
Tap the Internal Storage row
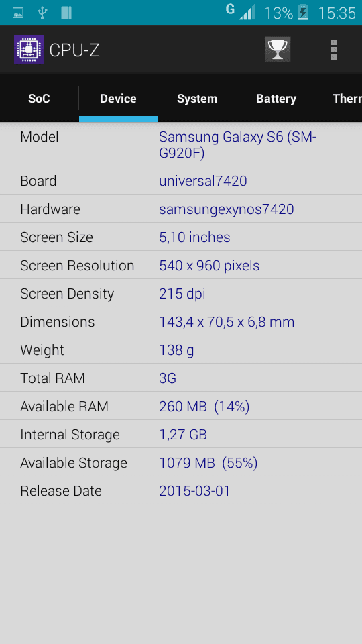click(181, 434)
